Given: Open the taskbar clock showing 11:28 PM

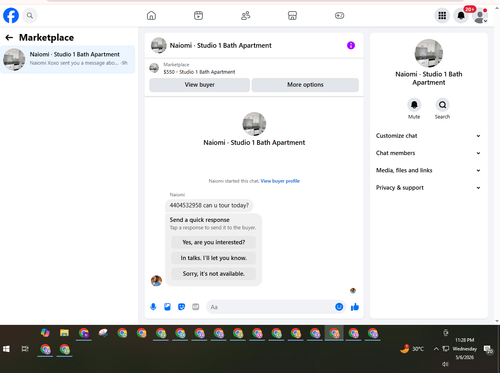Looking at the screenshot, I should click(465, 349).
